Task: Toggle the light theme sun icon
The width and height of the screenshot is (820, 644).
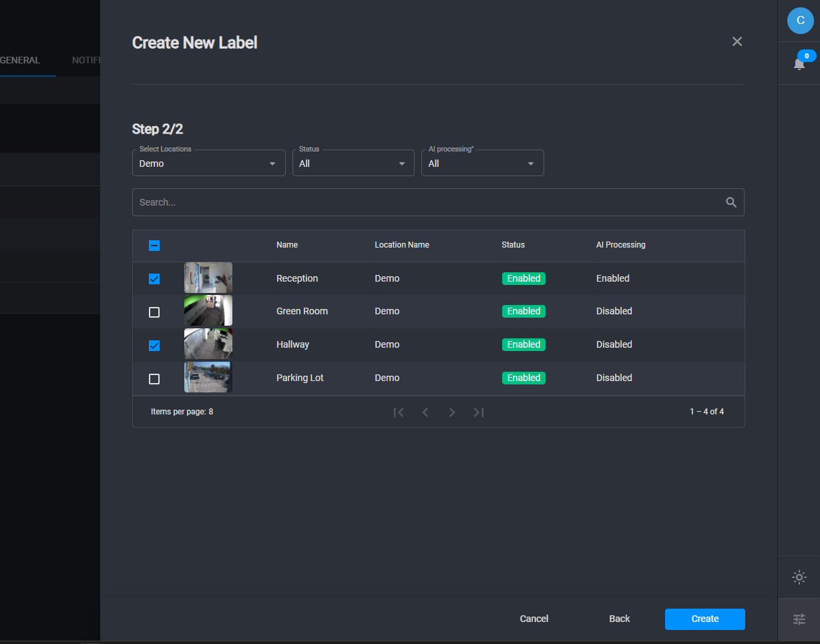Action: pos(799,577)
